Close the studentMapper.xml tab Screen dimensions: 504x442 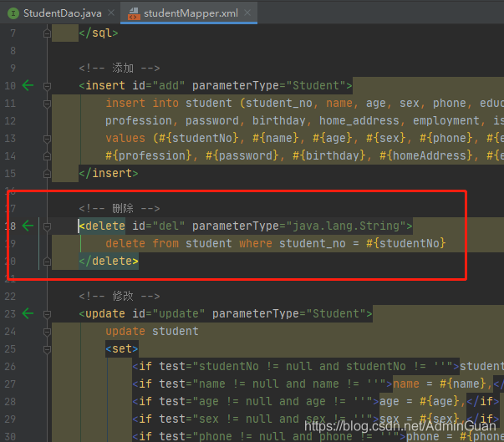pyautogui.click(x=247, y=13)
